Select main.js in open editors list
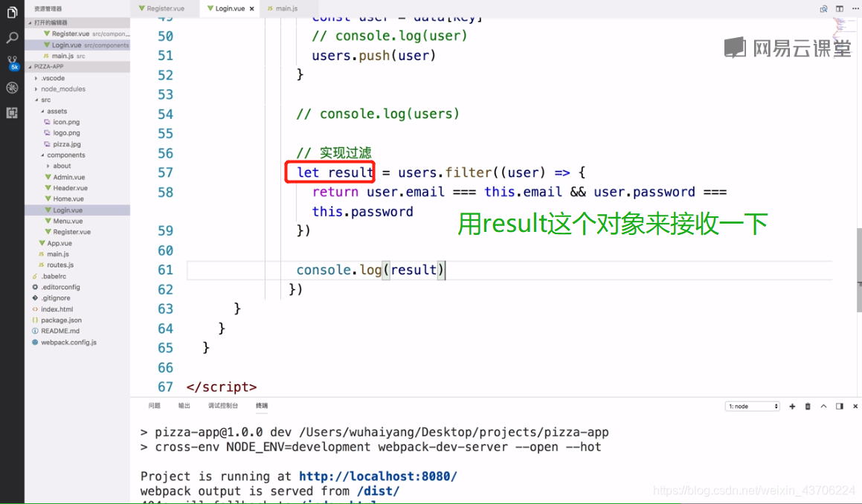This screenshot has width=862, height=504. click(77, 56)
